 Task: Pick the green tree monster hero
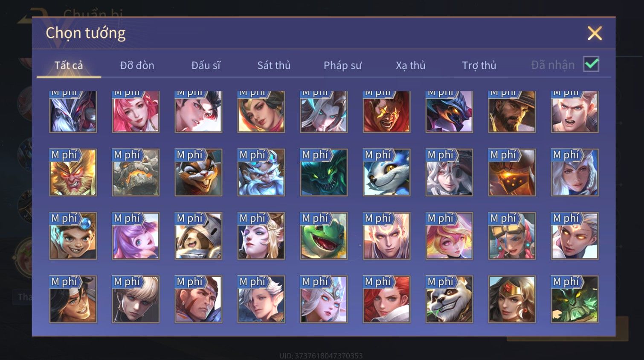[574, 299]
